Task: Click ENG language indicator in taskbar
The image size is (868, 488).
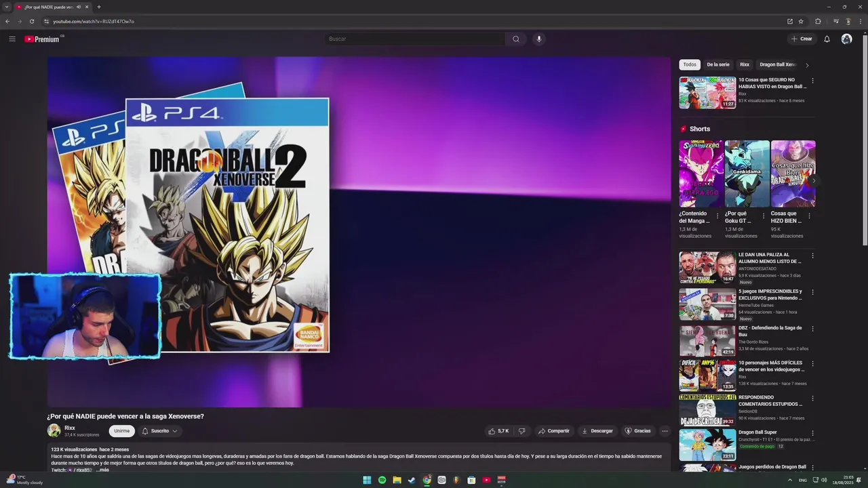Action: point(803,480)
